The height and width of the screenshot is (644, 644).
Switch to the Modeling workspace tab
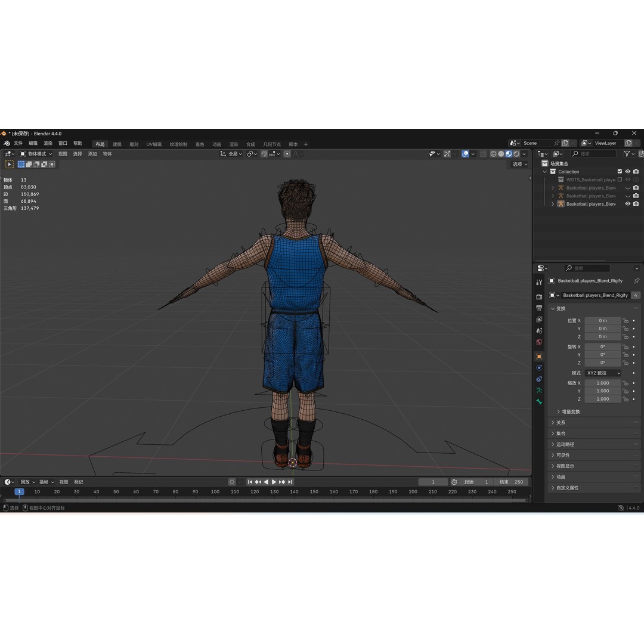pyautogui.click(x=117, y=144)
